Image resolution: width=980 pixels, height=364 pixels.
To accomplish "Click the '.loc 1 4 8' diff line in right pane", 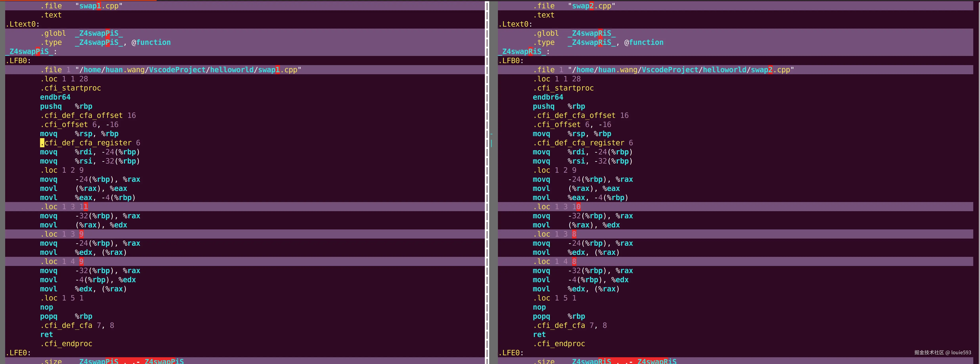I will tap(554, 262).
